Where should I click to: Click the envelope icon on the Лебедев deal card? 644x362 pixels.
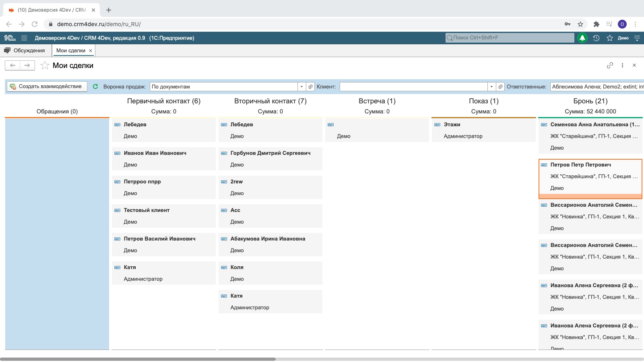click(117, 125)
